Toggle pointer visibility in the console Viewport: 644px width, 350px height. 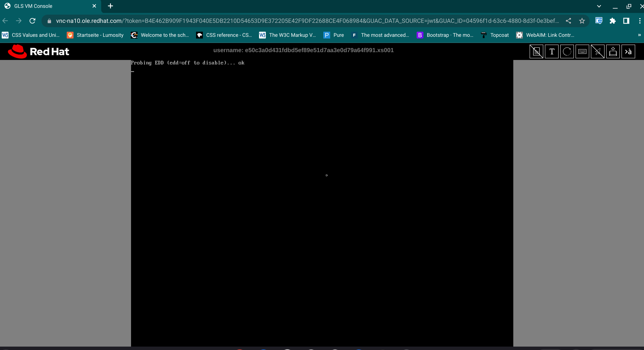pyautogui.click(x=598, y=51)
